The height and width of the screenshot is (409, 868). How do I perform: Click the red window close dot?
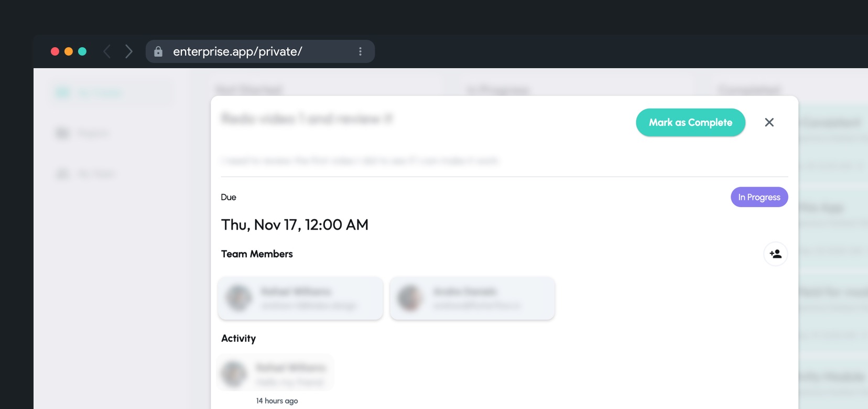click(x=55, y=51)
